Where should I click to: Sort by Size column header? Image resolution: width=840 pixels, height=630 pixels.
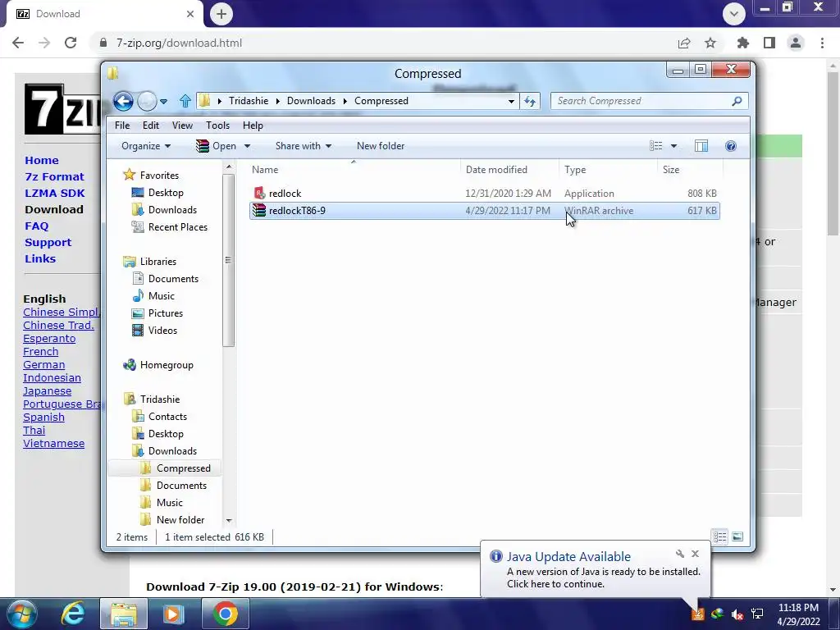(x=690, y=169)
